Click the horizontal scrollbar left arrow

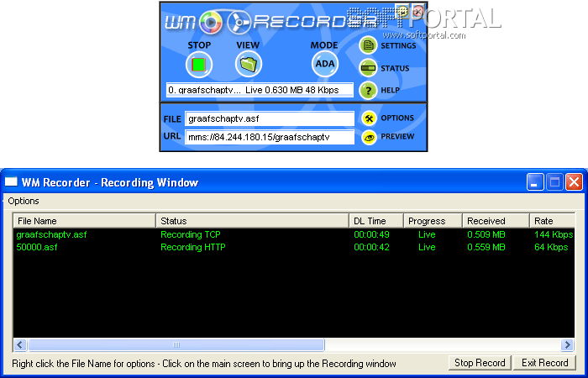coord(20,344)
